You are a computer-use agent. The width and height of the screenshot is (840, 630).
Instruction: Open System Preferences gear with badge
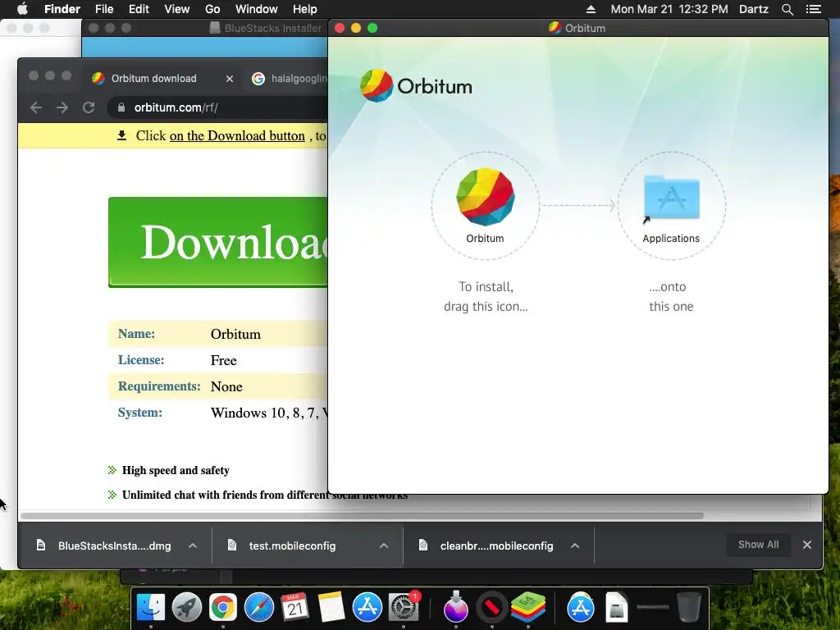404,607
